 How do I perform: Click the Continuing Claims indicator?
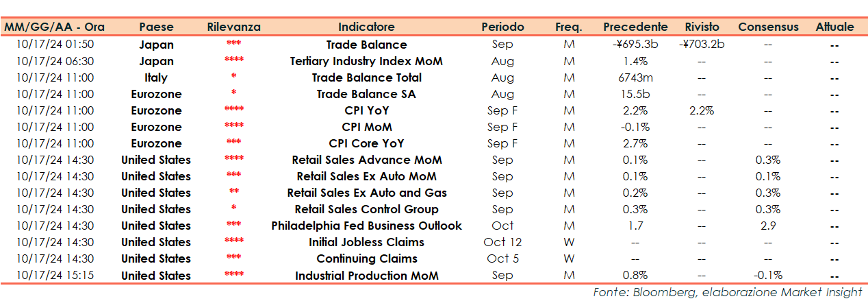pyautogui.click(x=366, y=258)
